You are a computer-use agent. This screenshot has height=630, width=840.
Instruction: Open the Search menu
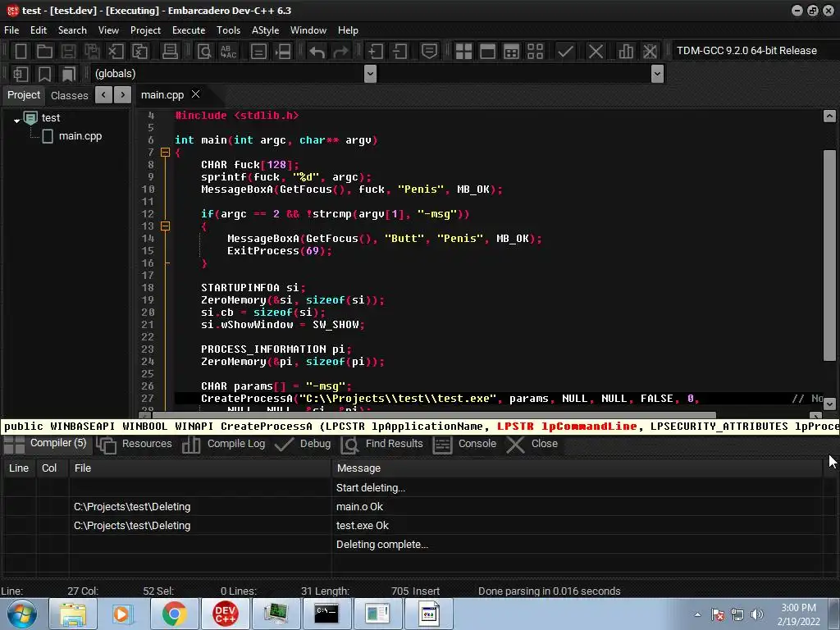(x=72, y=30)
